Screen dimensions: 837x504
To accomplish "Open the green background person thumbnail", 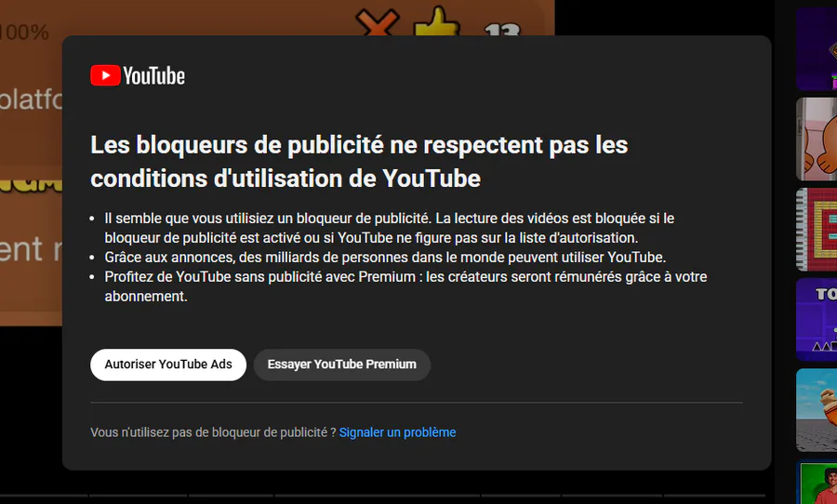I will [x=817, y=482].
